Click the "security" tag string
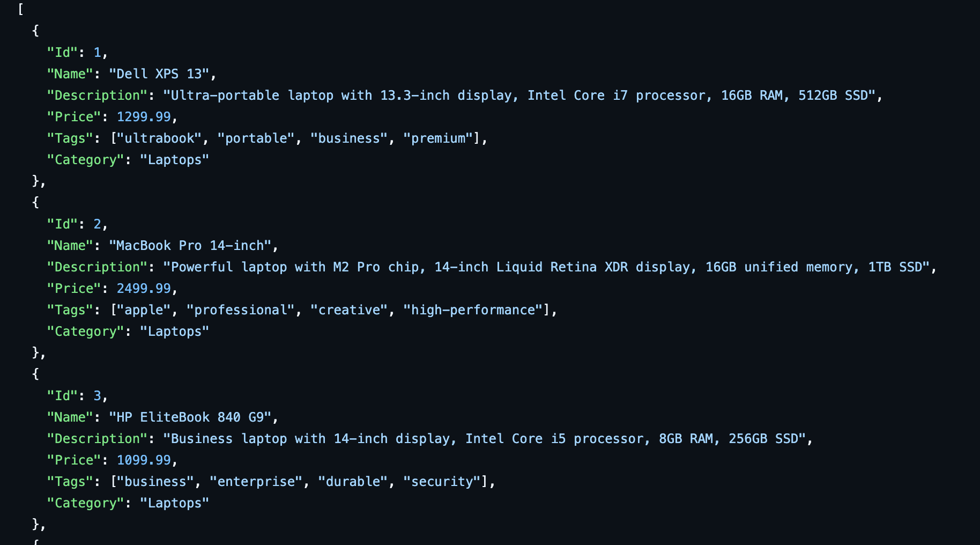Viewport: 980px width, 545px height. coord(442,481)
